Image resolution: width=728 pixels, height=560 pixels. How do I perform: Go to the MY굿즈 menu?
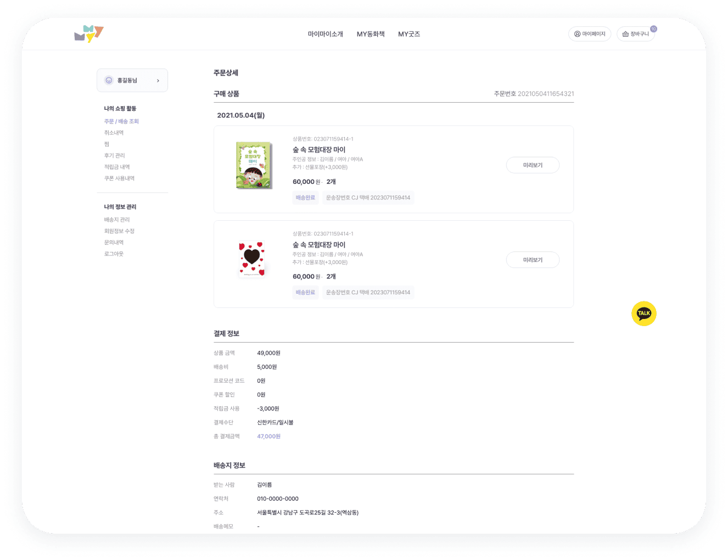tap(409, 34)
